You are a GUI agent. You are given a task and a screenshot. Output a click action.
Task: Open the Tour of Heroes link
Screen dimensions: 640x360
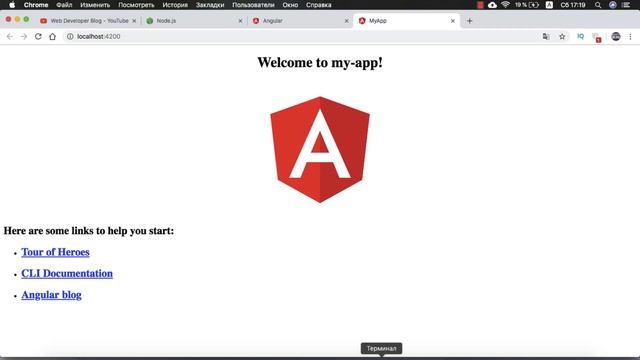pos(56,252)
